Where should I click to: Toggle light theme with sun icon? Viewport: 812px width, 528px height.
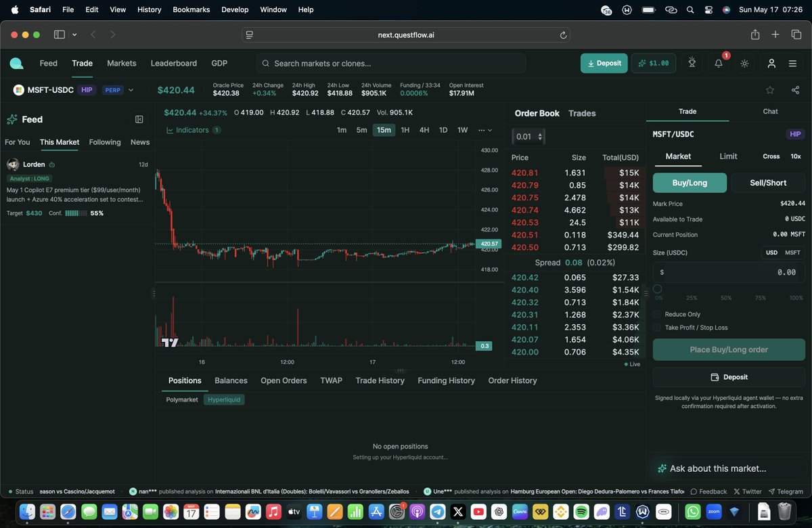coord(744,63)
